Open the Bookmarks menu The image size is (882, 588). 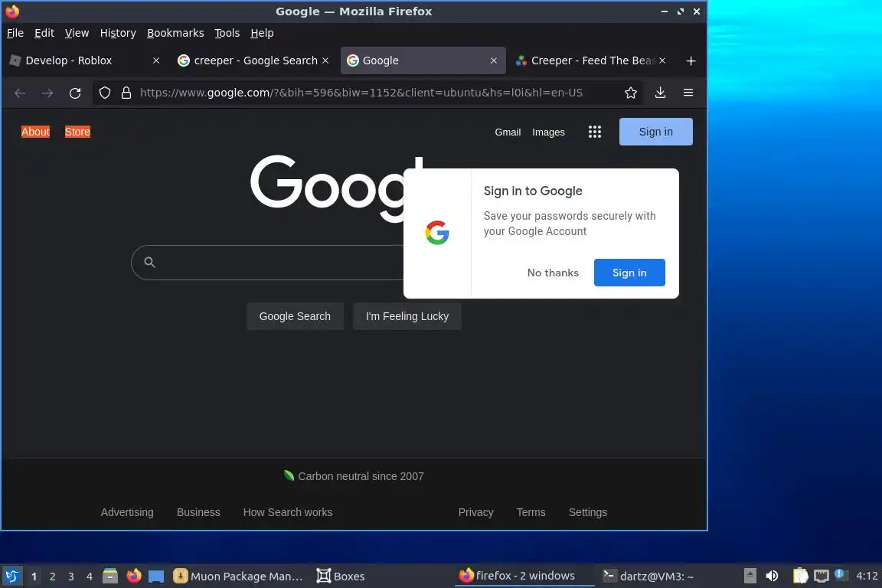(x=175, y=33)
